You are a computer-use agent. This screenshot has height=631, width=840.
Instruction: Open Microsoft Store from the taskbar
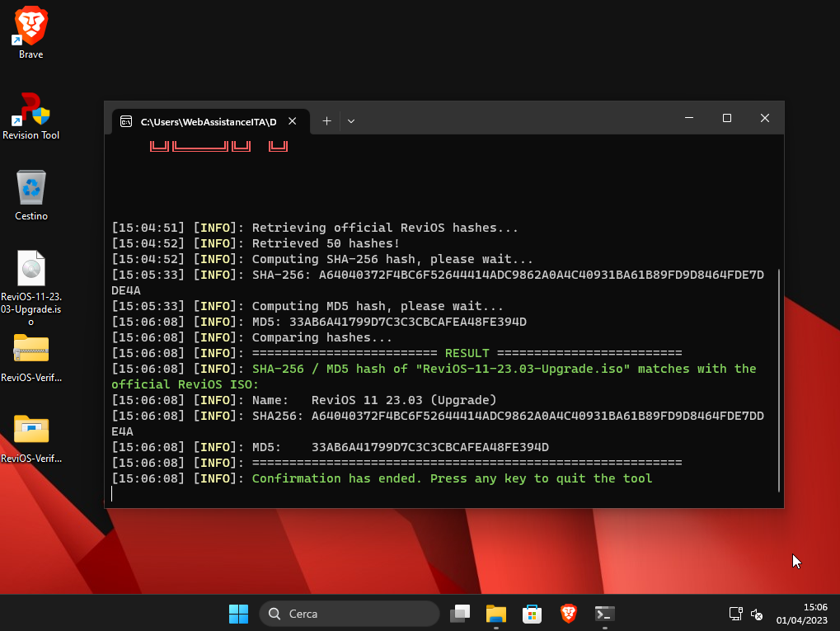pyautogui.click(x=532, y=614)
